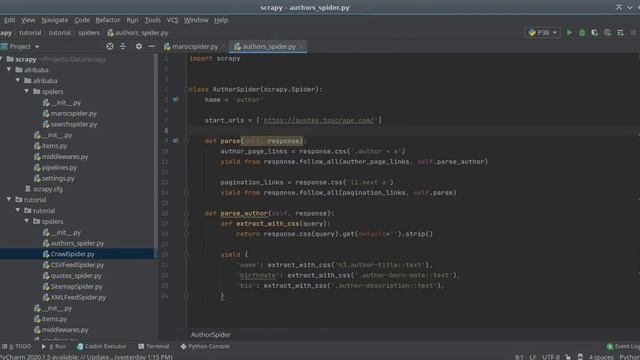The width and height of the screenshot is (640, 360).
Task: Open the View menu
Action: [28, 20]
